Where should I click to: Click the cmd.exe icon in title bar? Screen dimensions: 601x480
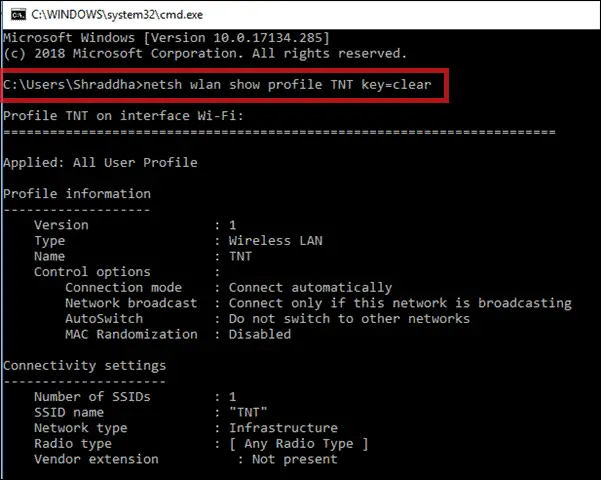pyautogui.click(x=18, y=15)
